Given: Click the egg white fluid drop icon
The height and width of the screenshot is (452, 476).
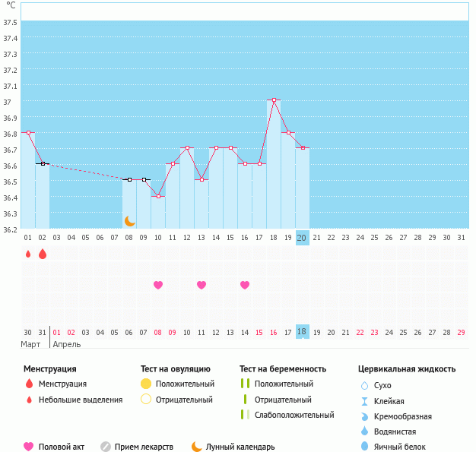Looking at the screenshot, I should 364,447.
